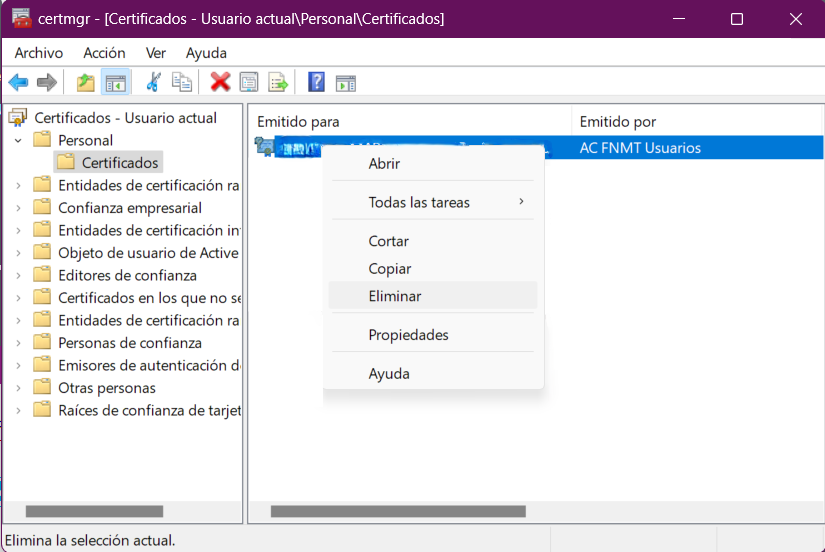This screenshot has width=825, height=552.
Task: Select Propiedades in the context menu
Action: (408, 335)
